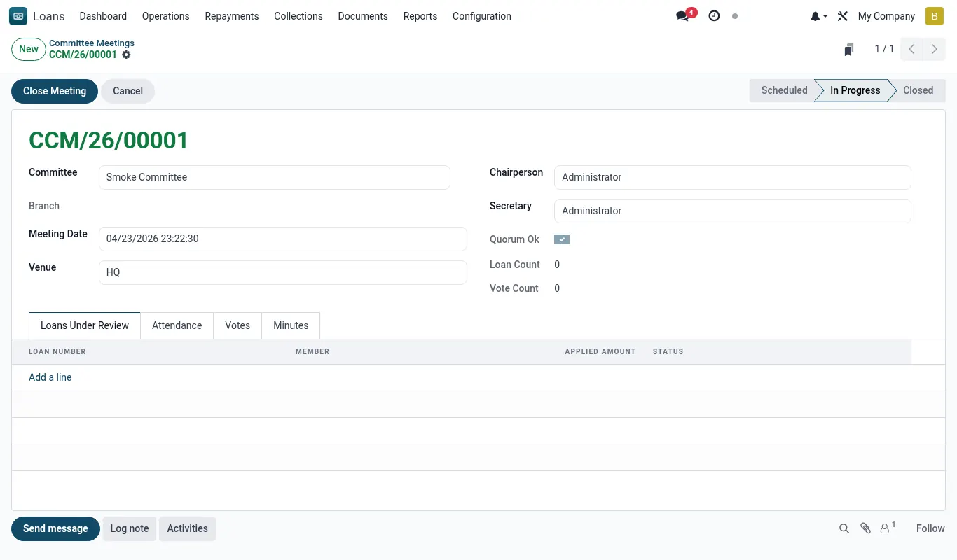
Task: Click the Follow button
Action: [x=930, y=528]
